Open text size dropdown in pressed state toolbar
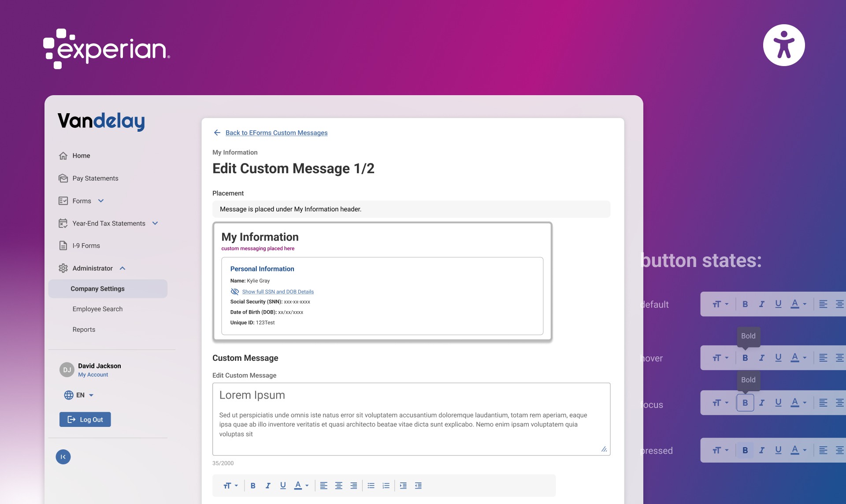 click(721, 450)
